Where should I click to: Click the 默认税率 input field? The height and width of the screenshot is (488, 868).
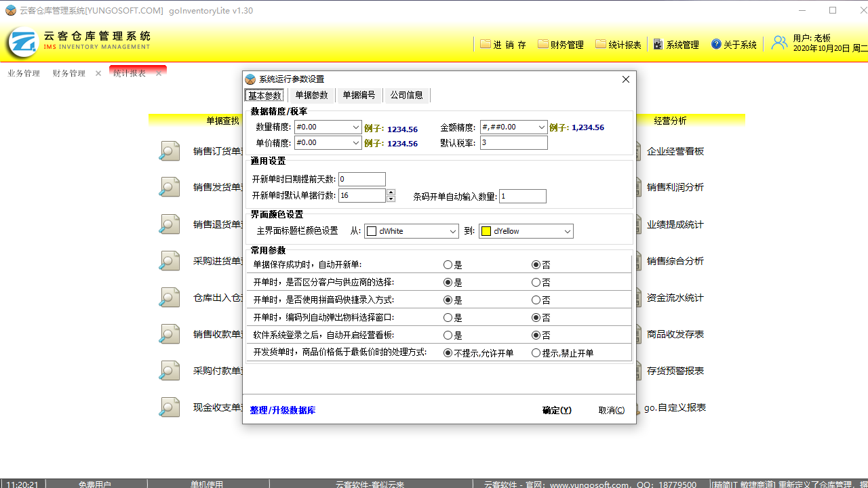point(514,142)
